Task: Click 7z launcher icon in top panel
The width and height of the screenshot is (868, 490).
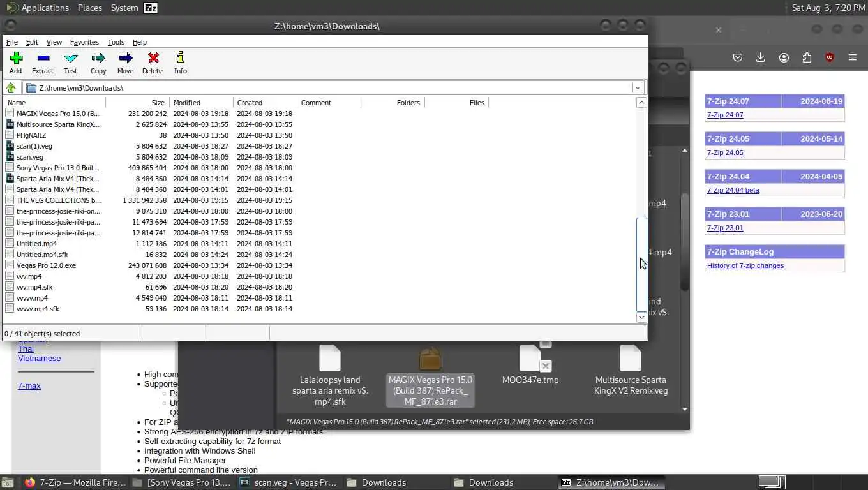Action: [151, 8]
